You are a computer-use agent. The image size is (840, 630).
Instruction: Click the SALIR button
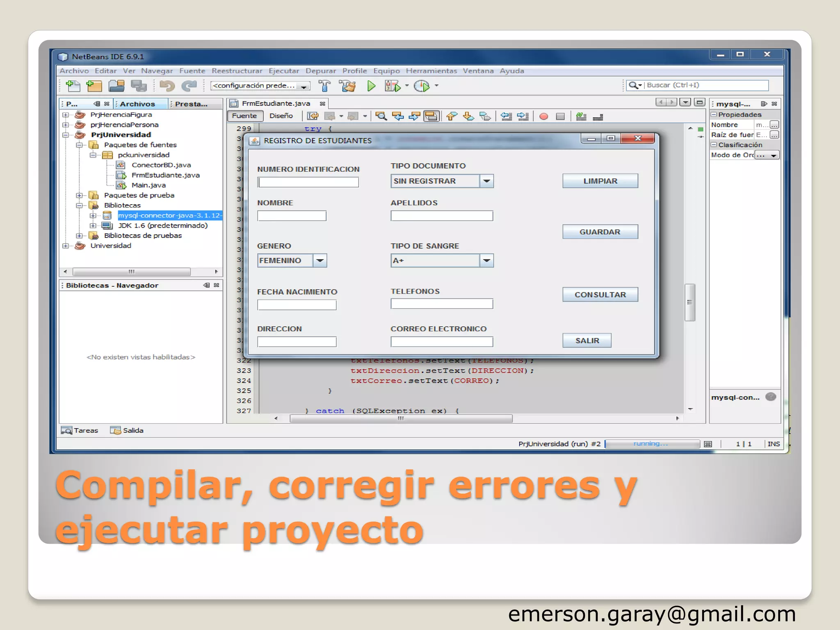[x=587, y=340]
